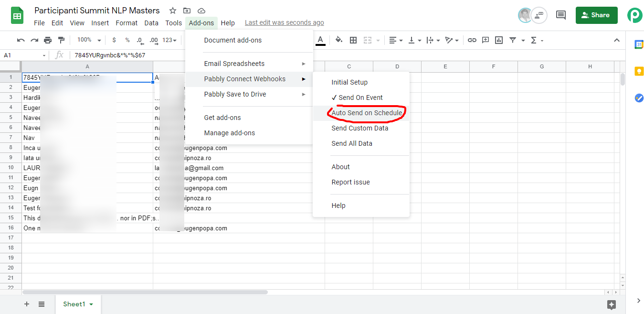The height and width of the screenshot is (314, 644).
Task: Open 'Last edit was seconds ago' link
Action: tap(285, 22)
